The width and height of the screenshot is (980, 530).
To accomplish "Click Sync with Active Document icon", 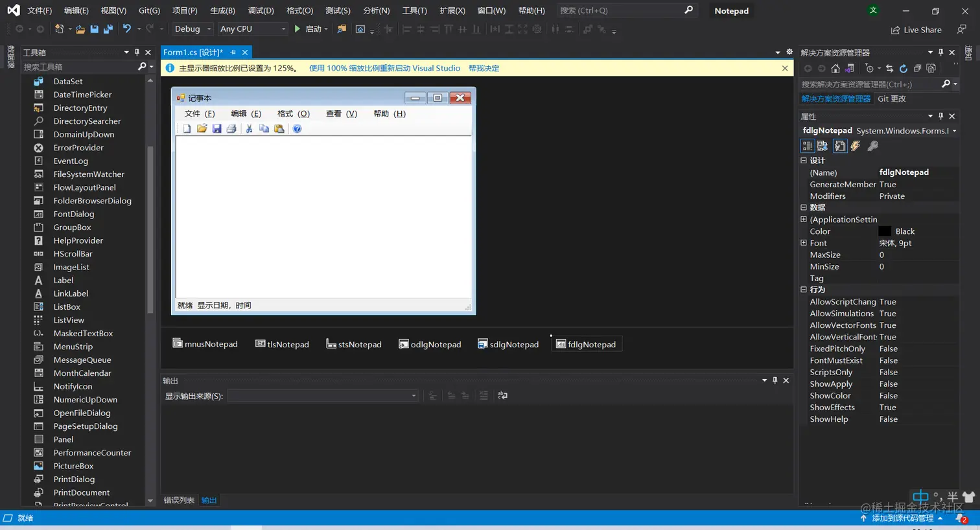I will click(889, 68).
